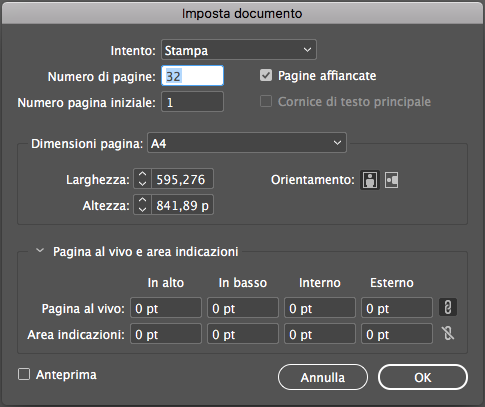Toggle the bleed link chain icon

448,307
